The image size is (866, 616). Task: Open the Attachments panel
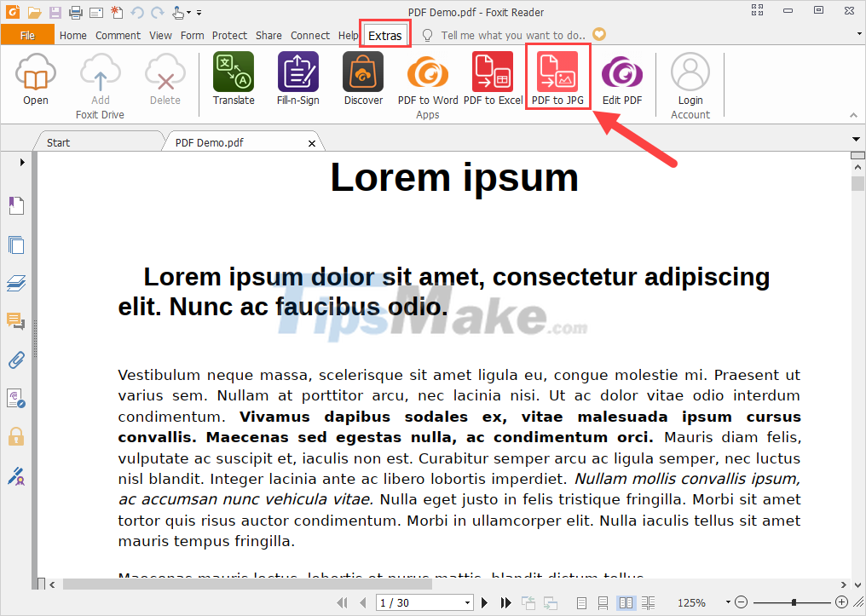(x=14, y=360)
